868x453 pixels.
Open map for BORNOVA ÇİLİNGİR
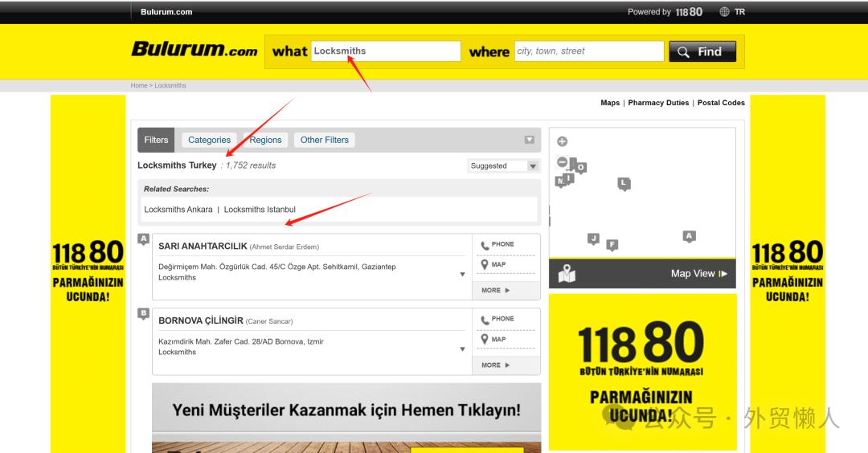(493, 339)
